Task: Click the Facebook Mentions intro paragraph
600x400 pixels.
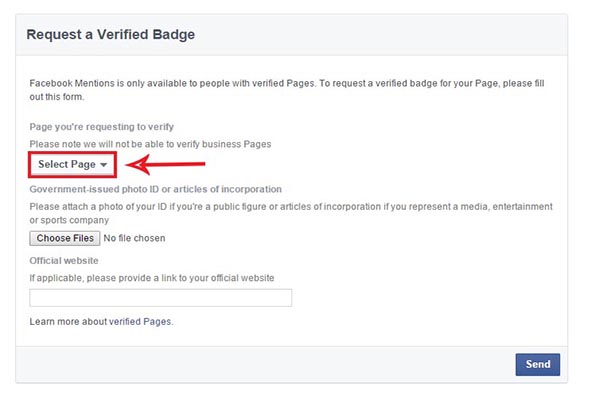Action: (287, 90)
